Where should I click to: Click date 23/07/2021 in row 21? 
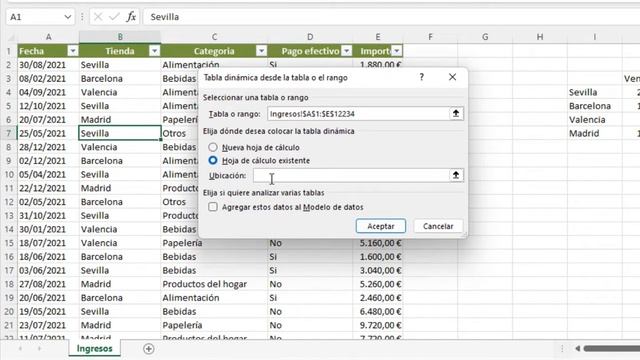point(48,325)
